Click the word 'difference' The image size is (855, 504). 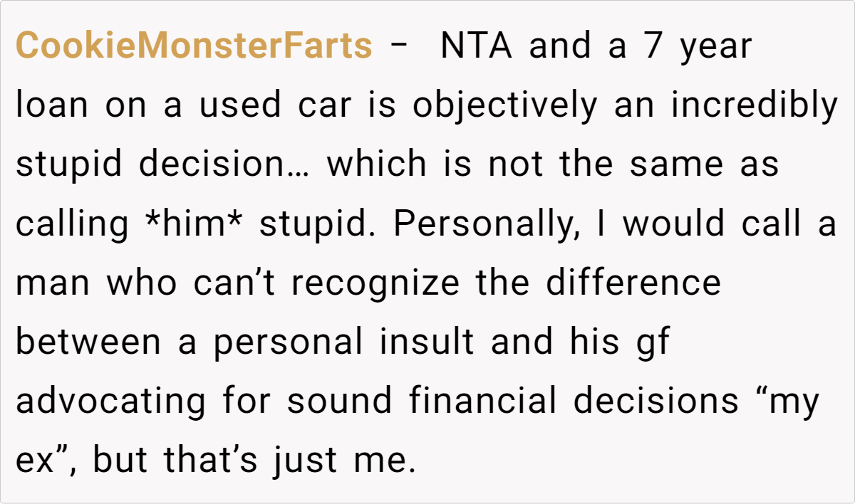633,283
